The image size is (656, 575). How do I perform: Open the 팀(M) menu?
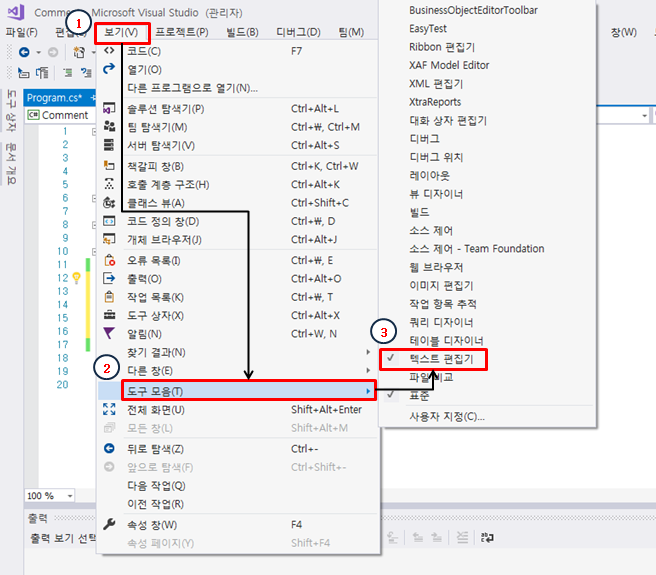(x=351, y=32)
